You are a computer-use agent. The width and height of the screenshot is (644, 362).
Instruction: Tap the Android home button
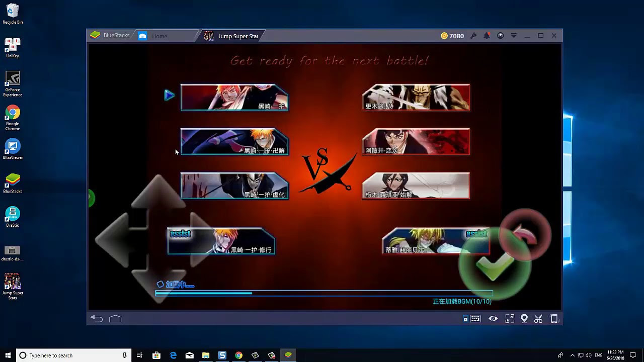(115, 319)
